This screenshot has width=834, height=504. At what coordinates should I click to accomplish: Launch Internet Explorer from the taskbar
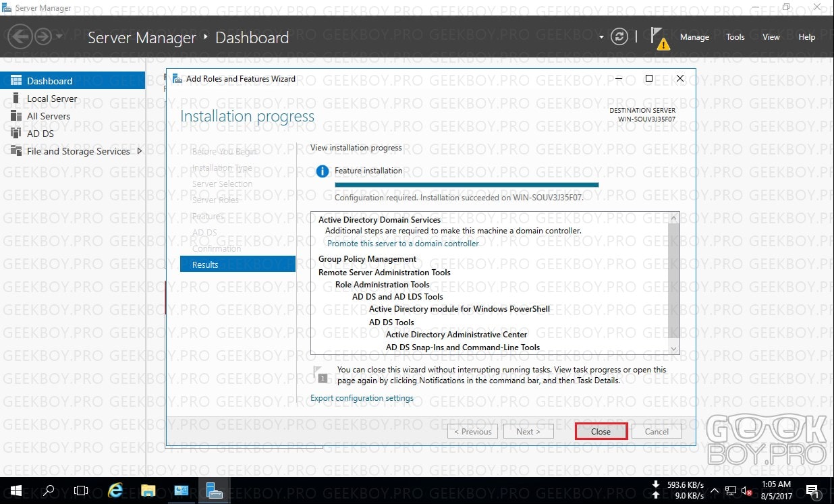pyautogui.click(x=115, y=491)
